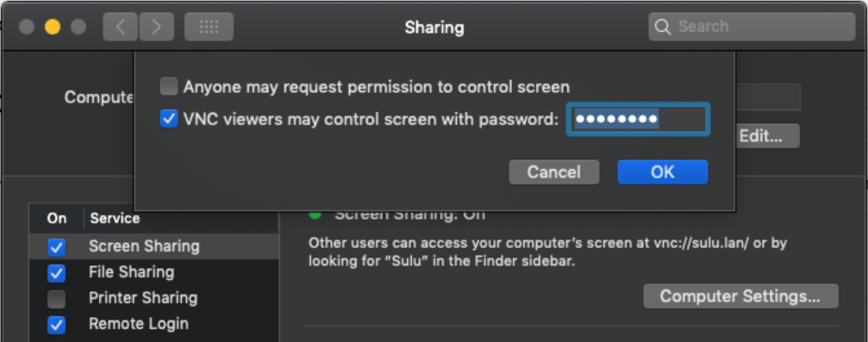The height and width of the screenshot is (342, 868).
Task: Click the Edit... button
Action: click(x=767, y=136)
